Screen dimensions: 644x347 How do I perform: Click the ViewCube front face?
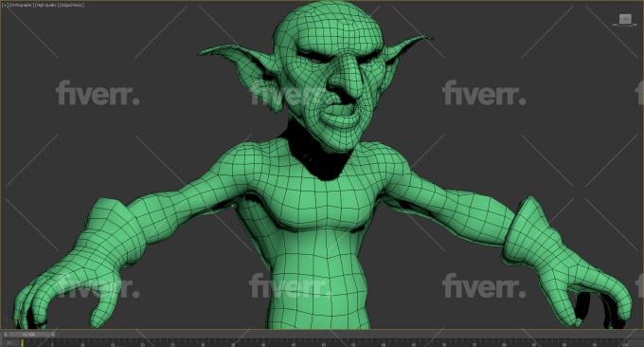[625, 19]
